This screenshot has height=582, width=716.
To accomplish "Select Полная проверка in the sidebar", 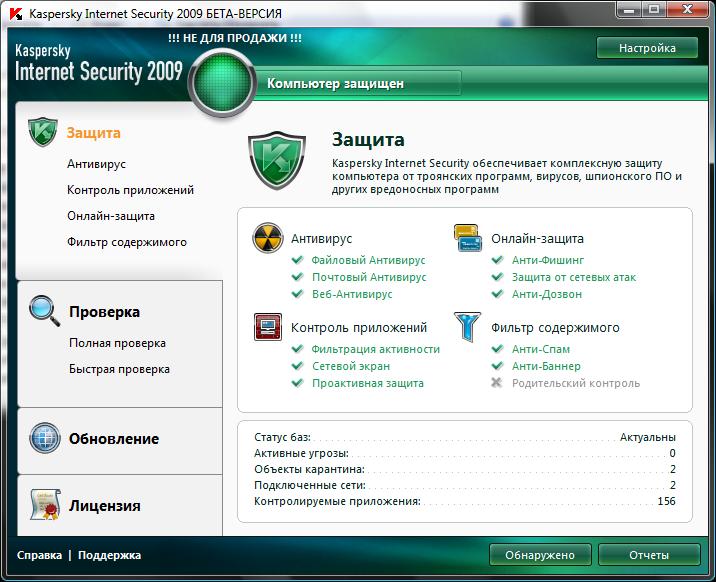I will click(117, 343).
